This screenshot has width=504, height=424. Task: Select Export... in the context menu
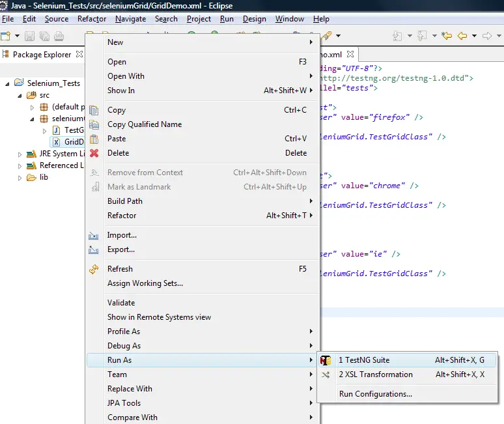click(121, 249)
